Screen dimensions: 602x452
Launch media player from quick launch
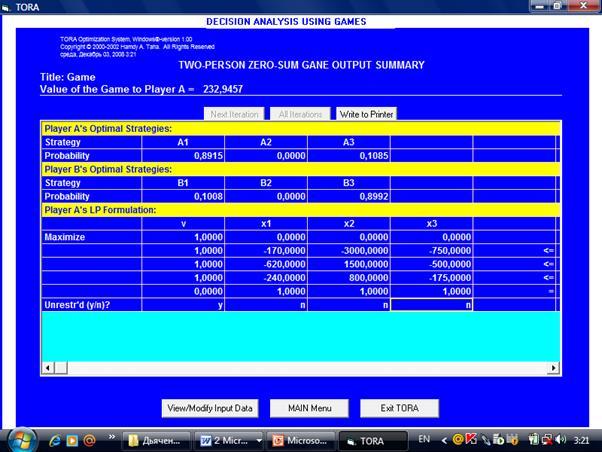point(72,440)
